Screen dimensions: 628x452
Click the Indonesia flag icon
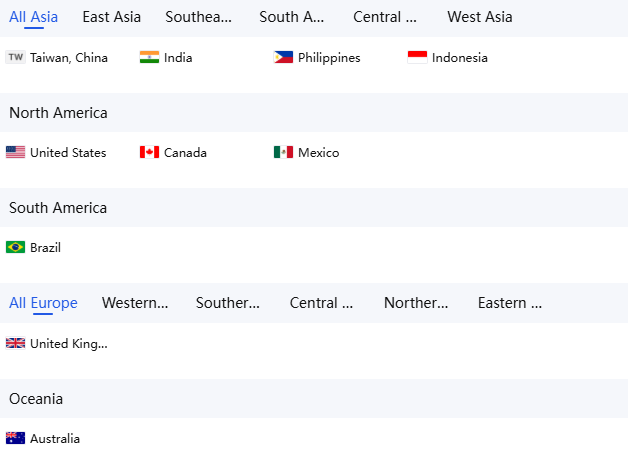[417, 57]
